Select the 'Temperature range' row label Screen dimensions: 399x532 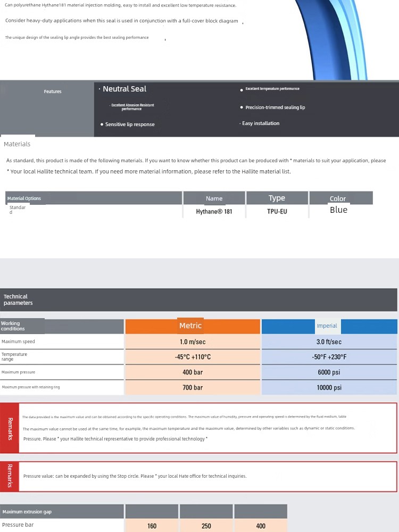(x=14, y=356)
